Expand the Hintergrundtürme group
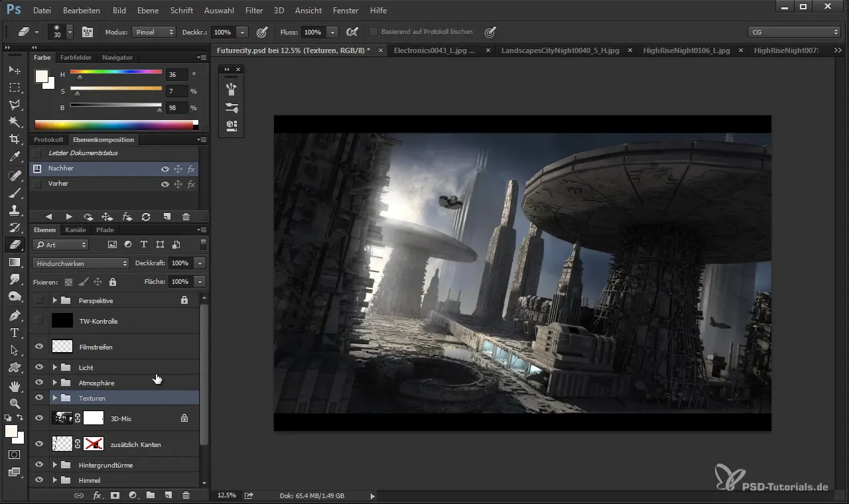This screenshot has height=504, width=849. click(55, 465)
